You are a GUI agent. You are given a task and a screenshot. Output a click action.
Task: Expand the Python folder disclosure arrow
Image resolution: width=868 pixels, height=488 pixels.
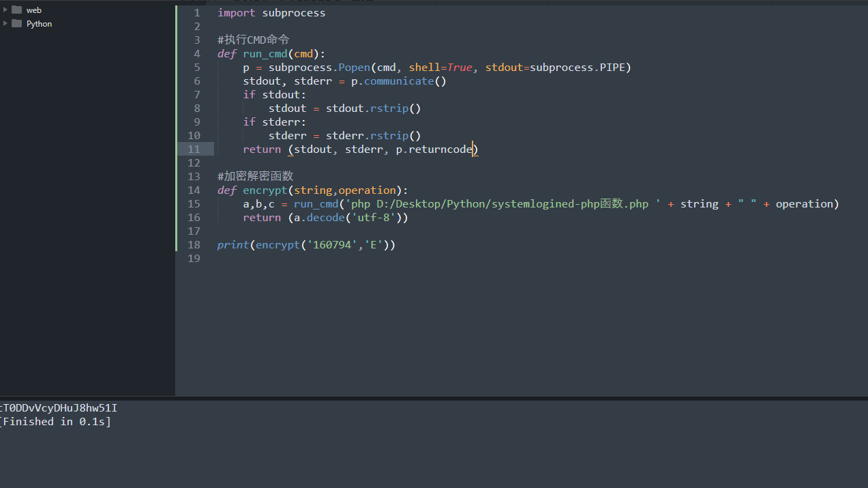[x=5, y=23]
